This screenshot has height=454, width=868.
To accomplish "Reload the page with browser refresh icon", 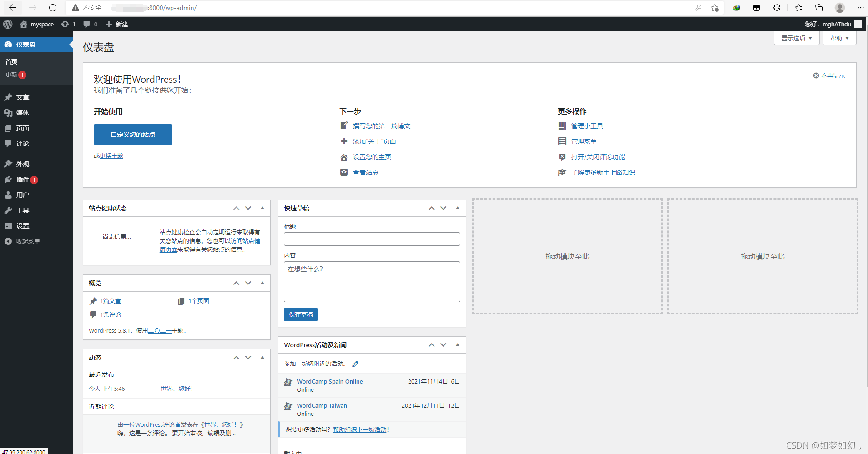I will point(53,8).
